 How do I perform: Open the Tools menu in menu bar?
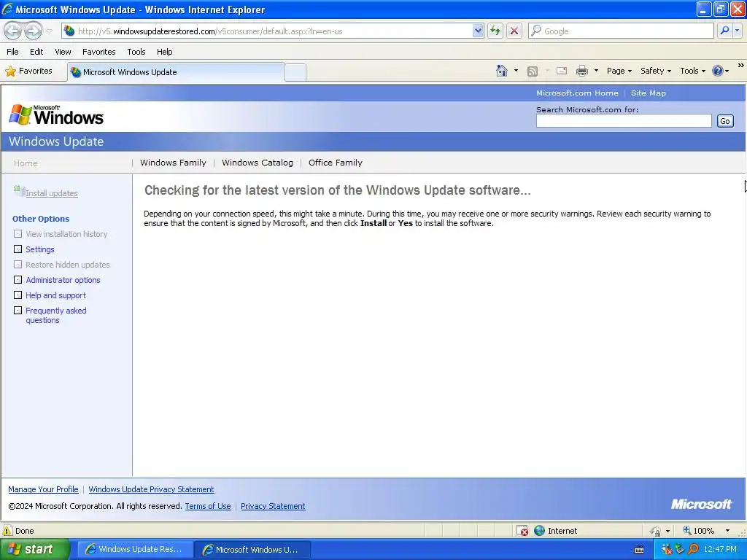(x=136, y=52)
